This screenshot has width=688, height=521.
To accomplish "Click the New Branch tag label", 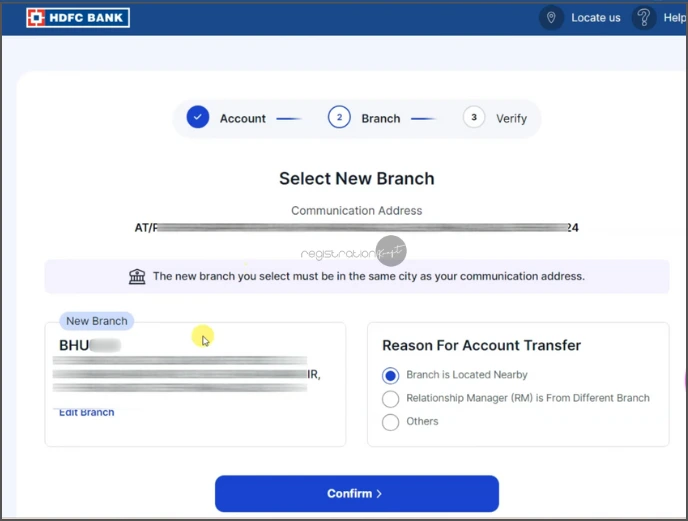I will coord(97,321).
